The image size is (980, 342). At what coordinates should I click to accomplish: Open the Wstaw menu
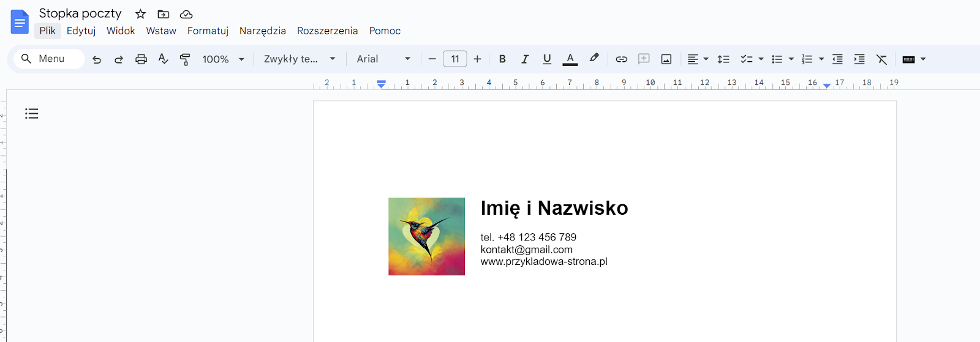pos(161,31)
